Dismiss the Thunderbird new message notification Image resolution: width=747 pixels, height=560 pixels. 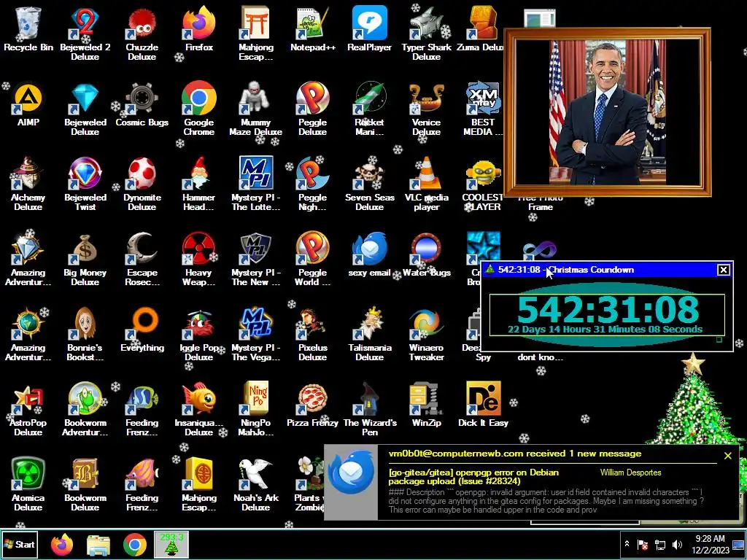(x=727, y=456)
